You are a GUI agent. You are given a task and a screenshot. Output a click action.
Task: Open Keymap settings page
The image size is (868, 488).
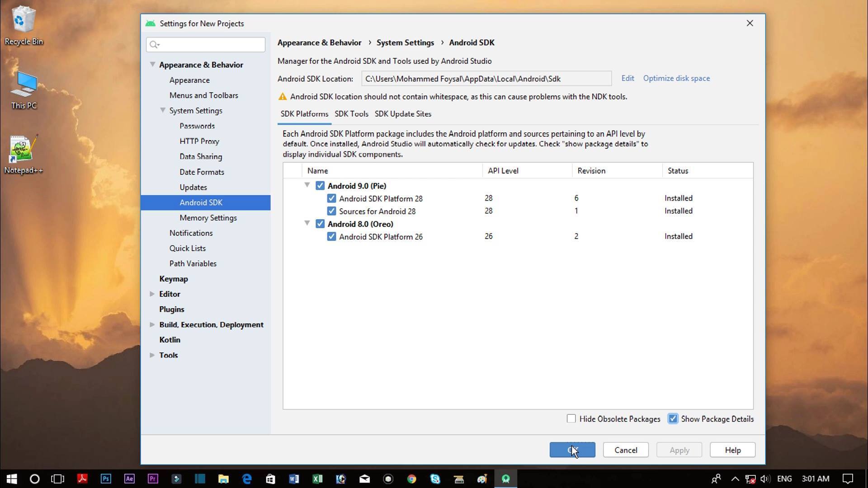[x=174, y=279]
